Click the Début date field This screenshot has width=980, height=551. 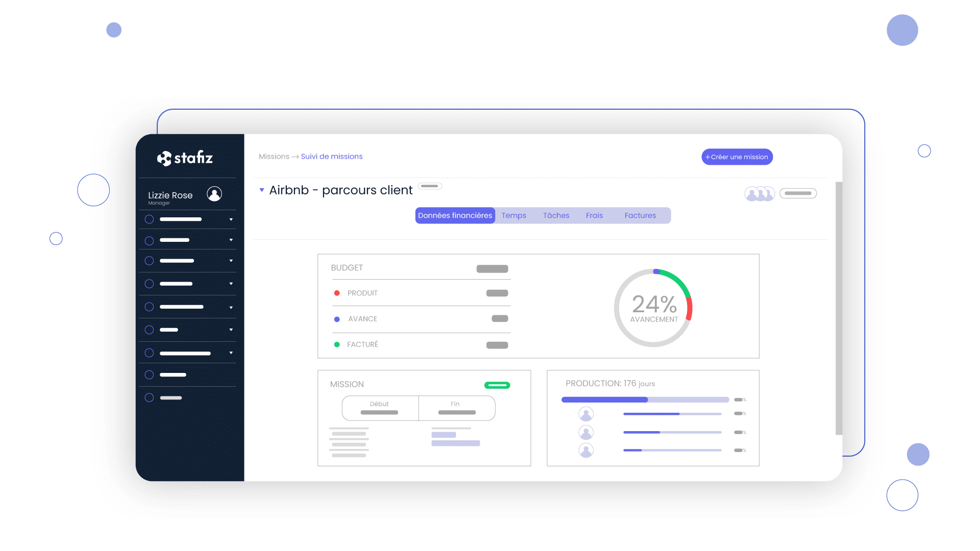(380, 408)
